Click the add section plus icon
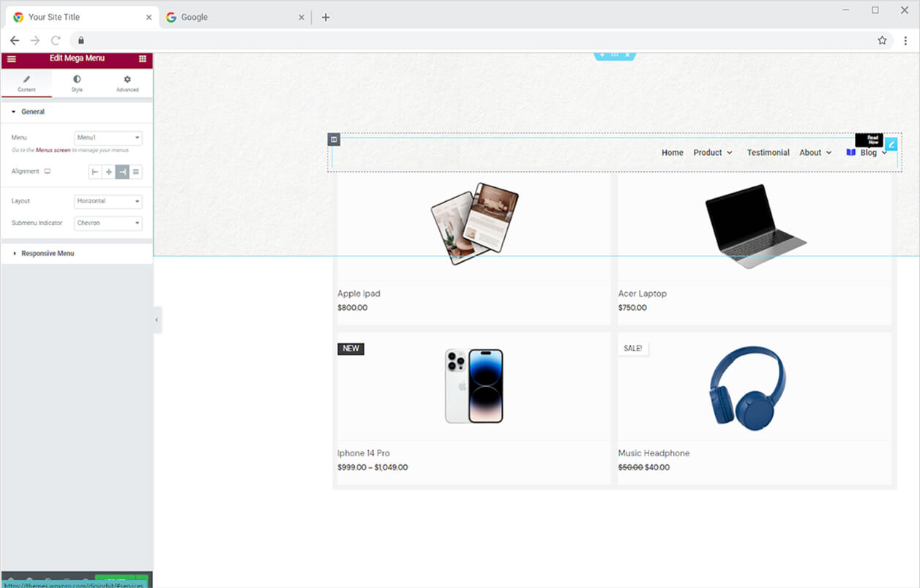This screenshot has height=588, width=920. (602, 56)
